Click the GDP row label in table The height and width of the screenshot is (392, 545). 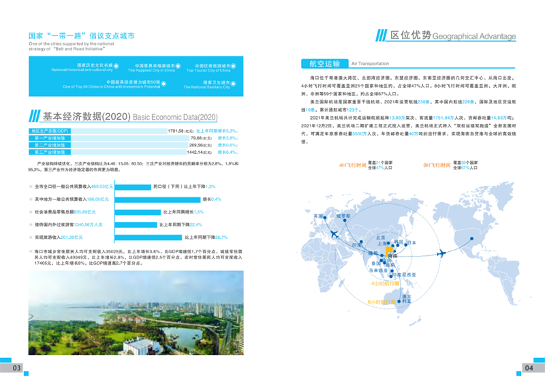(x=50, y=131)
